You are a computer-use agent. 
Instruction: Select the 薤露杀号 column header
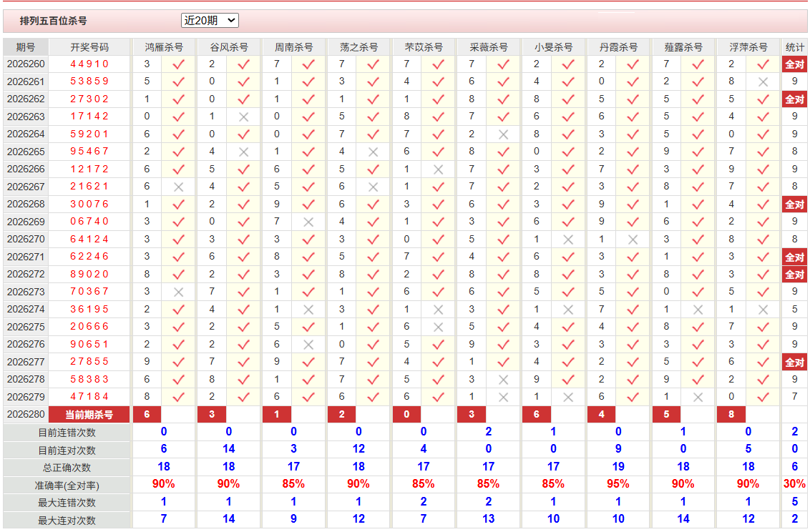[x=683, y=47]
